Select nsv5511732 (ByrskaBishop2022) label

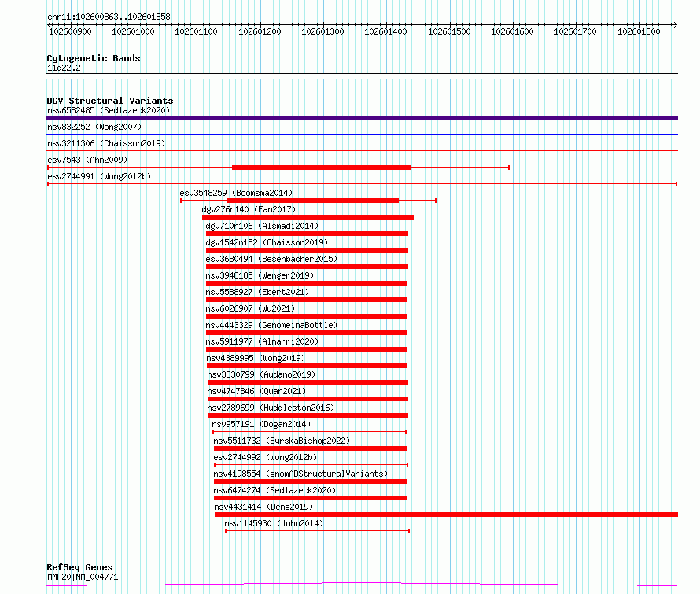pyautogui.click(x=282, y=441)
